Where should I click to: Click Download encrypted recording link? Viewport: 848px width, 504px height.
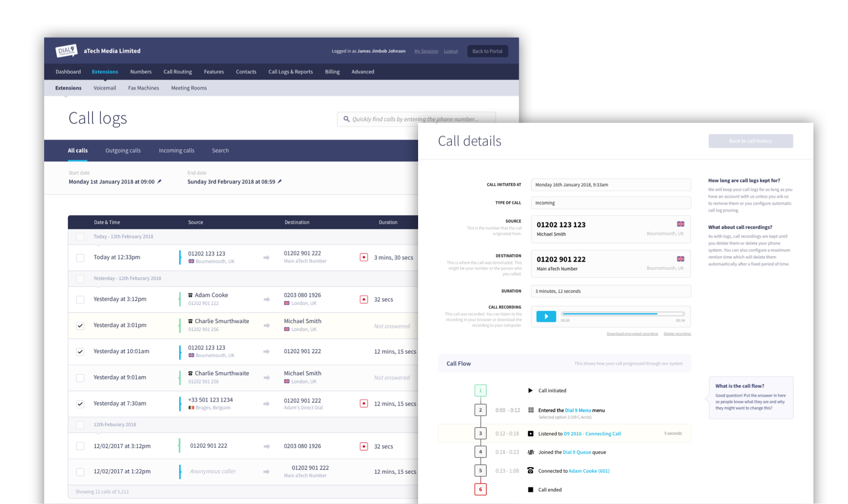(632, 334)
